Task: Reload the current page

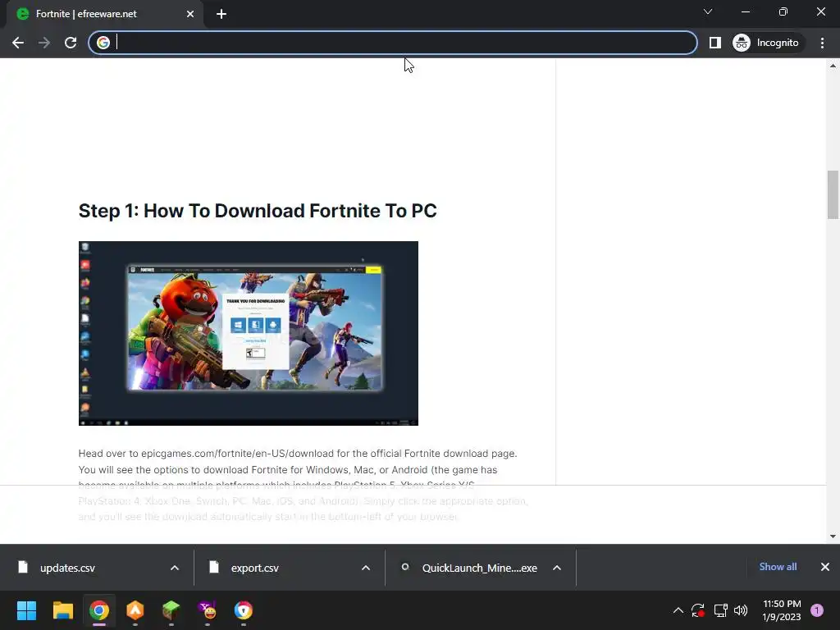Action: pyautogui.click(x=71, y=43)
